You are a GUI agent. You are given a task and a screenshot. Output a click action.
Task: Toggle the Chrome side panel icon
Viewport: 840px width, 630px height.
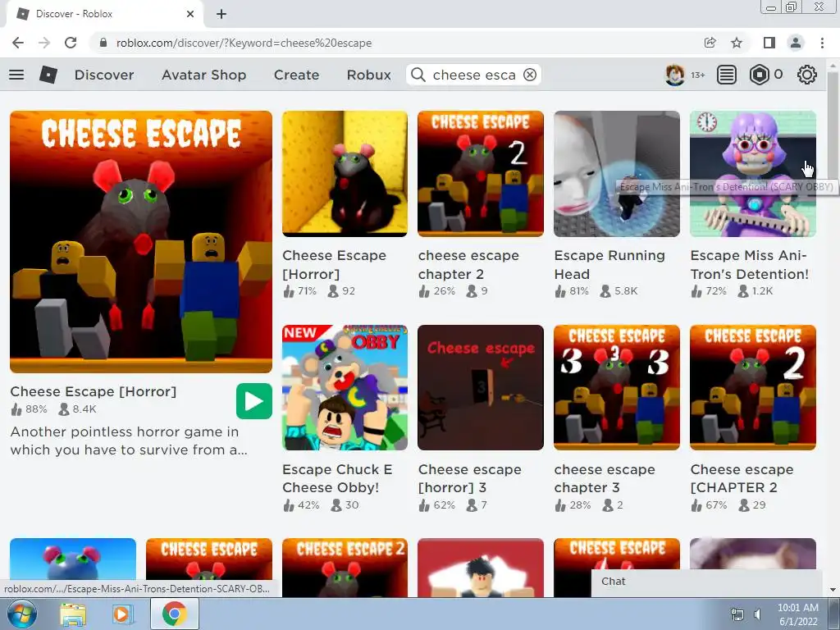pos(769,43)
